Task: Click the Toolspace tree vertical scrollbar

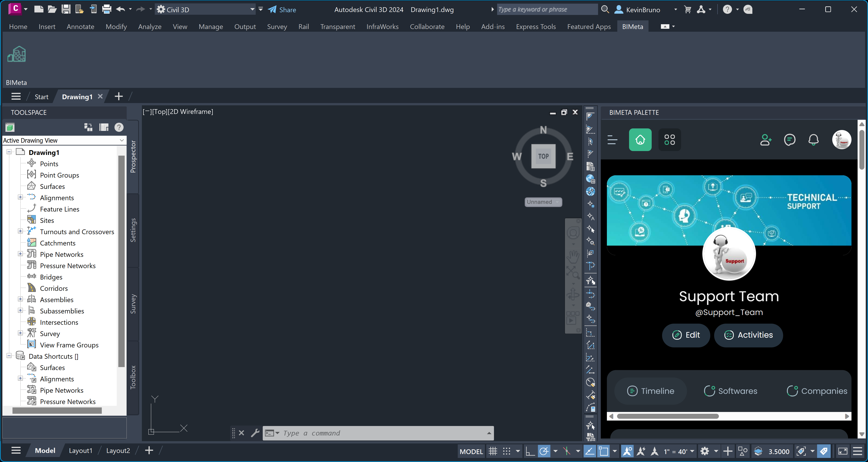Action: tap(122, 261)
